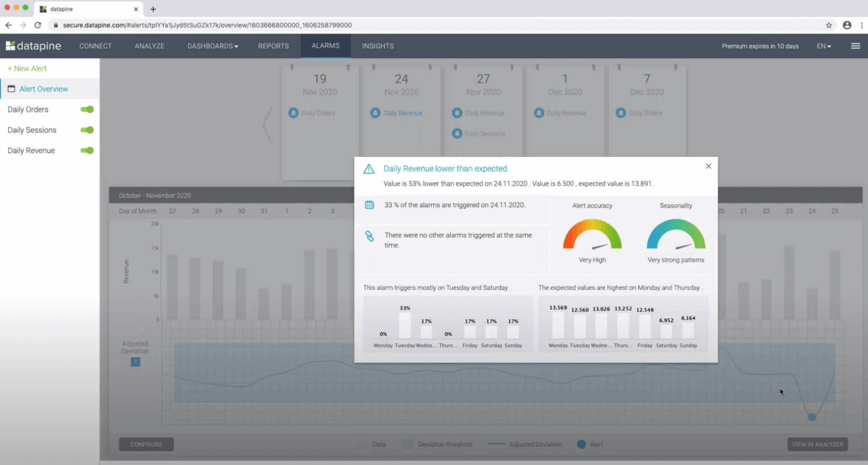Click the link chain icon in popup
The width and height of the screenshot is (868, 465).
[369, 236]
